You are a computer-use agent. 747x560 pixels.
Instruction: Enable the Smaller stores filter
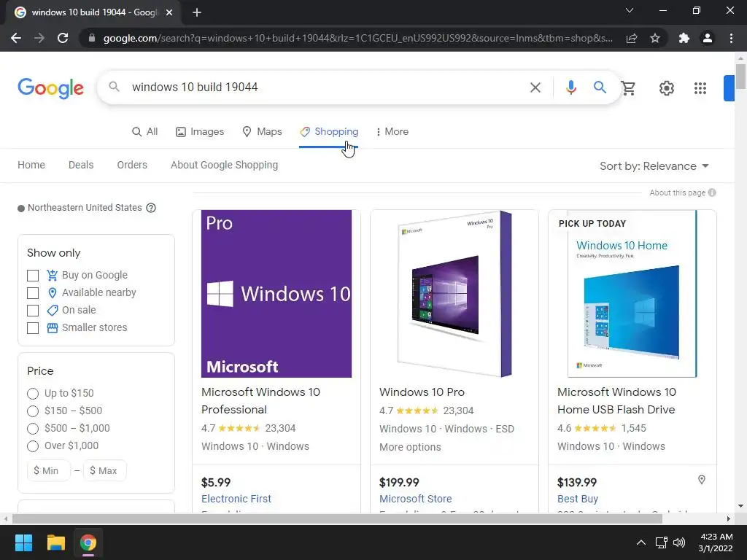pyautogui.click(x=33, y=328)
